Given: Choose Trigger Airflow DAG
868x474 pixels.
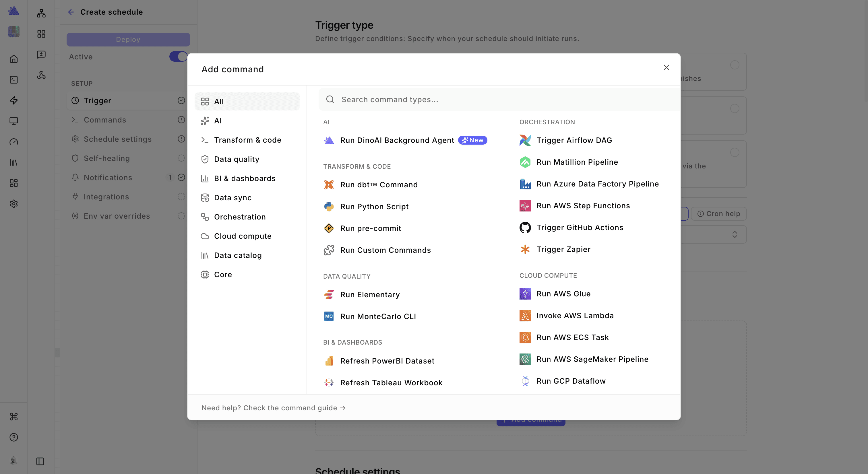Looking at the screenshot, I should [566, 140].
